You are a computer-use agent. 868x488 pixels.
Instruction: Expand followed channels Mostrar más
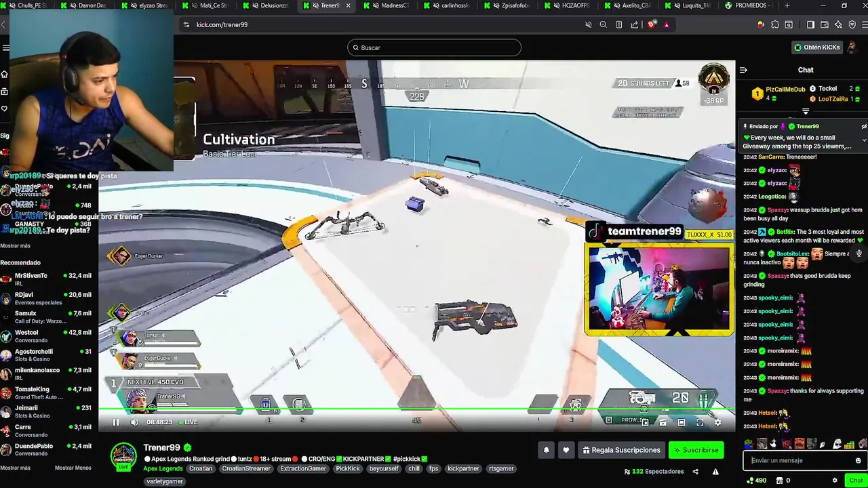[x=15, y=246]
